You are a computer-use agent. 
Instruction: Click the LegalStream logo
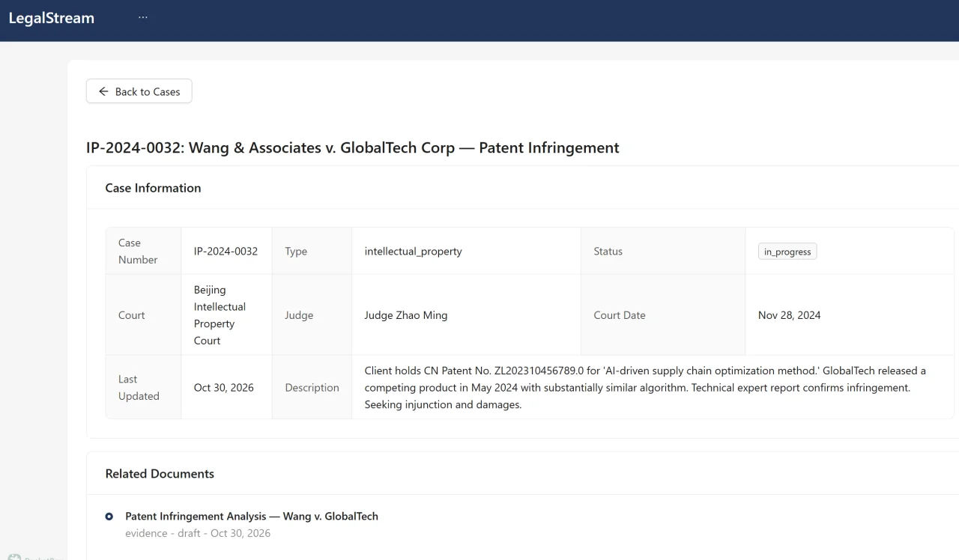click(x=52, y=18)
